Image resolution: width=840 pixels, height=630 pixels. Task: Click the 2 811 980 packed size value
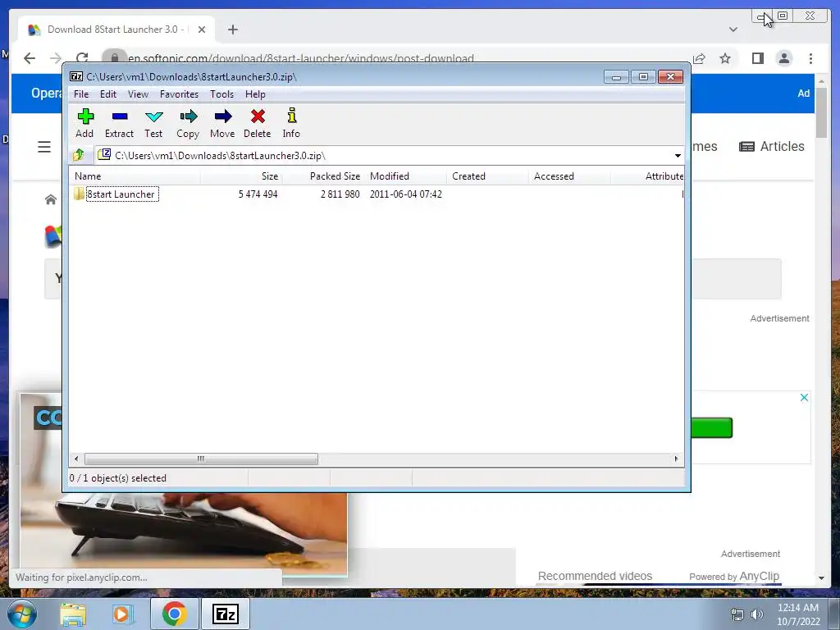pos(340,194)
